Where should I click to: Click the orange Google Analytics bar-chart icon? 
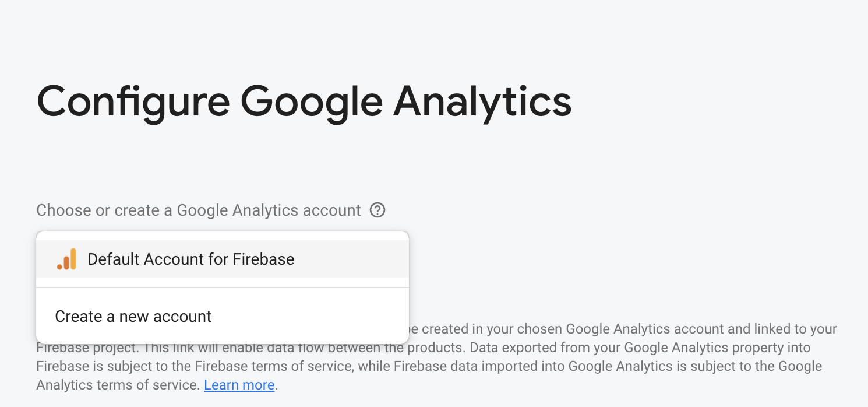pos(66,259)
